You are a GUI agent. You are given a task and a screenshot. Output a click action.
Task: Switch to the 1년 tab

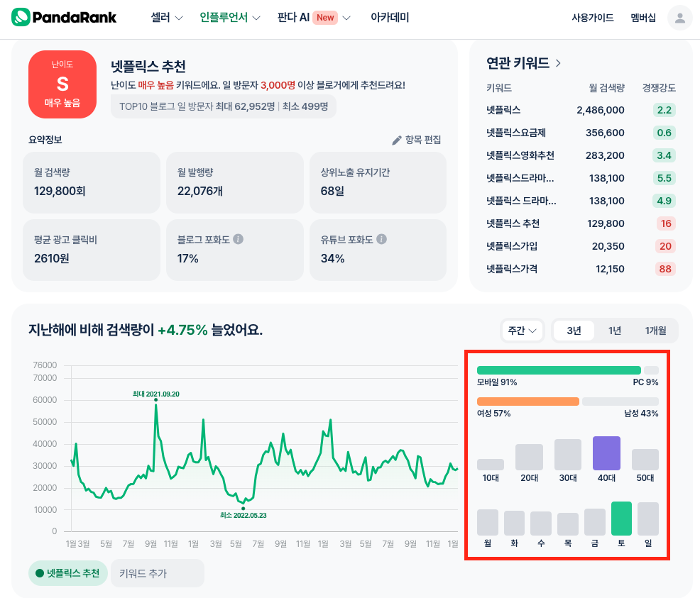(x=614, y=330)
